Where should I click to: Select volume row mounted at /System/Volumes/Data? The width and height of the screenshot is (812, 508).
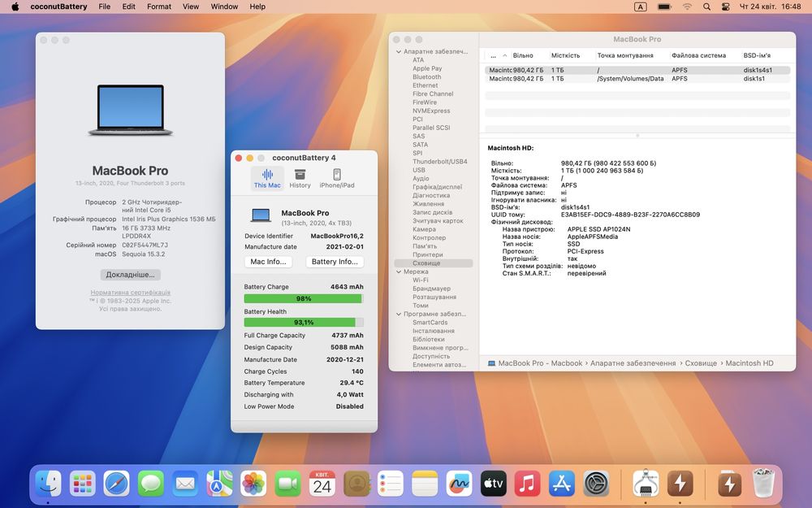click(637, 79)
